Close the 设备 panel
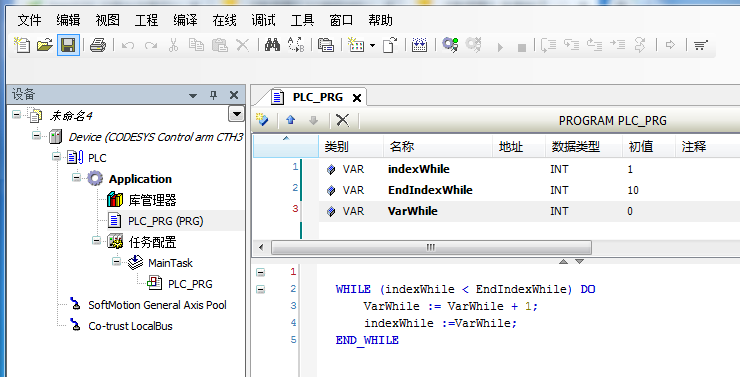740x377 pixels. (234, 95)
